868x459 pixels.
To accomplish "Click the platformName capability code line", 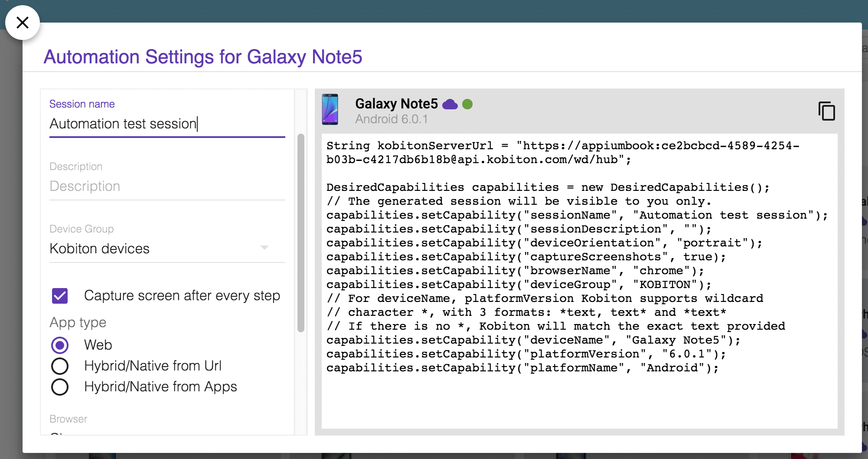I will [x=522, y=368].
